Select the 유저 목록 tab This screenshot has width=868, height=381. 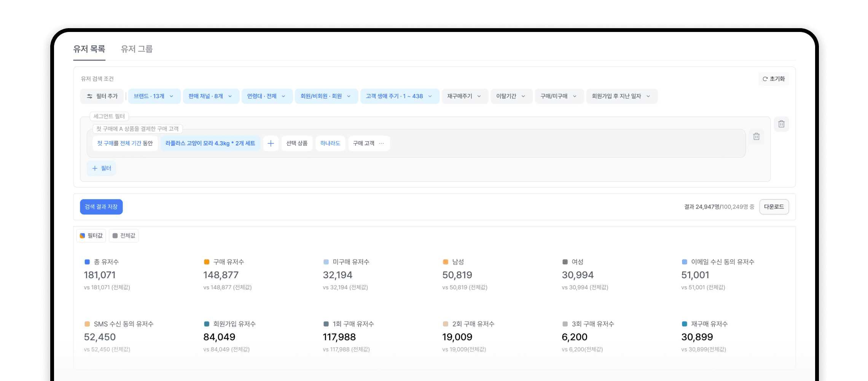click(x=89, y=49)
